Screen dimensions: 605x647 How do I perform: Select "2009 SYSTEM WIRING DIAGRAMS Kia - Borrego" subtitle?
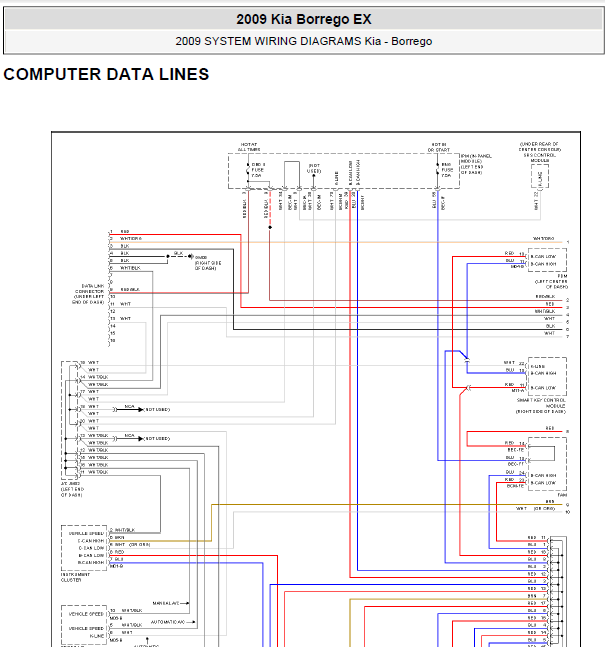click(304, 41)
